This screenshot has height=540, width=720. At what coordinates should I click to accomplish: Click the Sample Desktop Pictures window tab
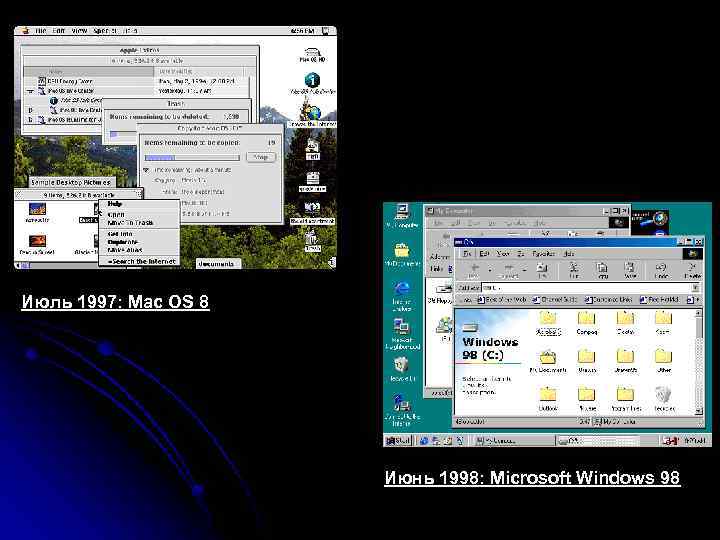[x=71, y=182]
